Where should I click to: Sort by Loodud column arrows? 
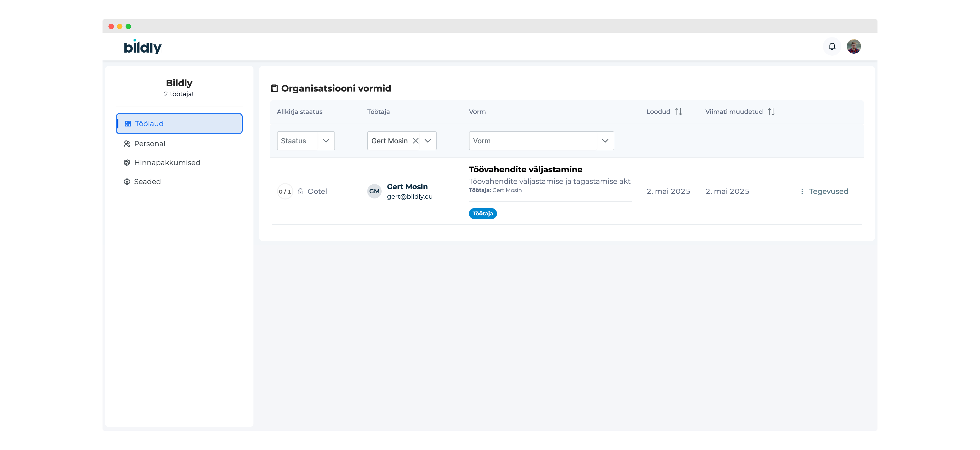pos(678,112)
